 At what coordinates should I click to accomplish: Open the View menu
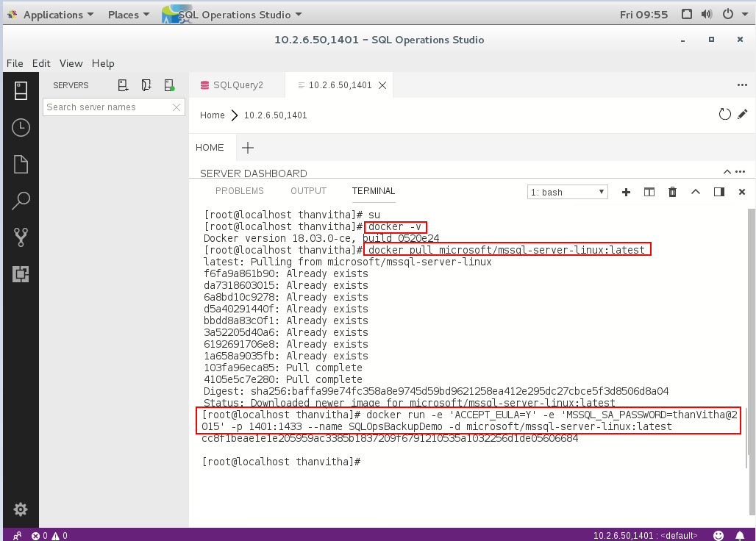(x=71, y=63)
